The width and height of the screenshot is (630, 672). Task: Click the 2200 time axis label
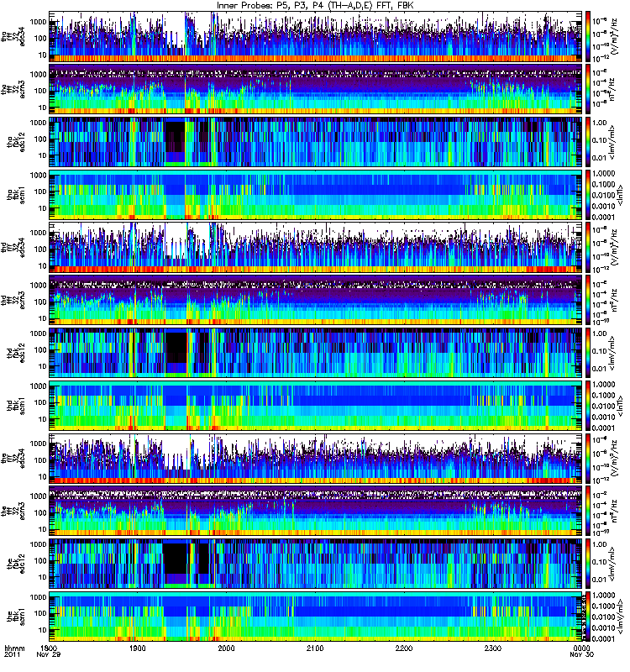404,648
